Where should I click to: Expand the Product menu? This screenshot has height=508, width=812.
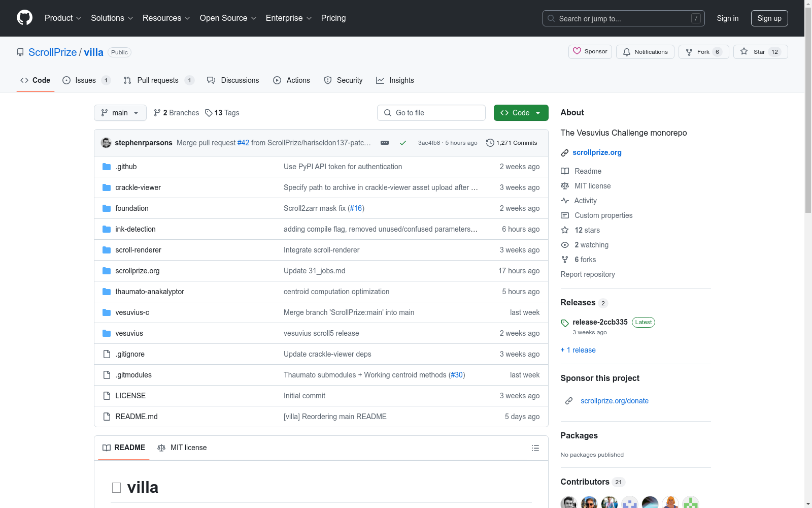click(63, 18)
